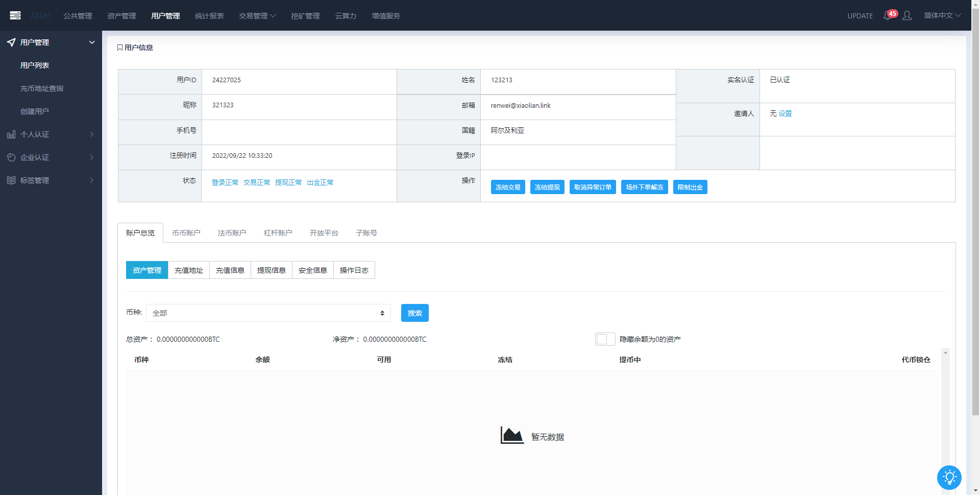Click the bar chart icon beside 个人认证

[x=11, y=134]
